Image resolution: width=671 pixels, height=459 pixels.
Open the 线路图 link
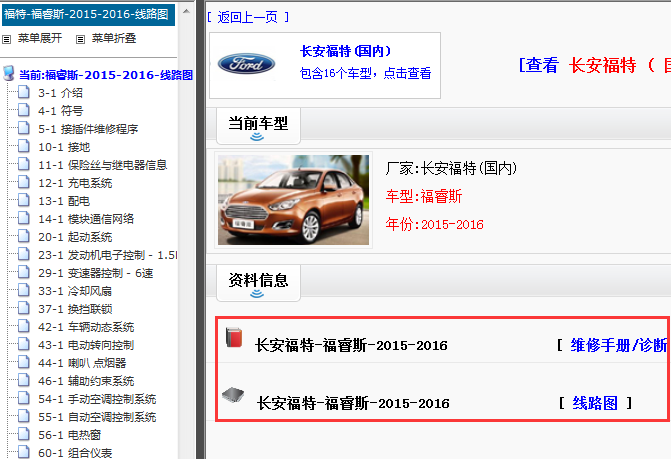click(595, 403)
